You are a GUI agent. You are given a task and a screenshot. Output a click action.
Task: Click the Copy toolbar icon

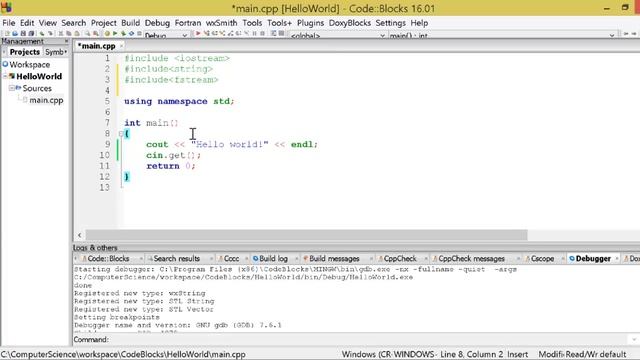tap(69, 33)
